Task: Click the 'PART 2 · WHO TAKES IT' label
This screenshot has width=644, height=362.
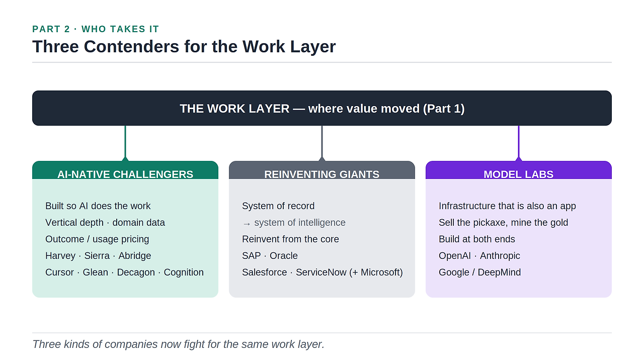Action: click(96, 29)
